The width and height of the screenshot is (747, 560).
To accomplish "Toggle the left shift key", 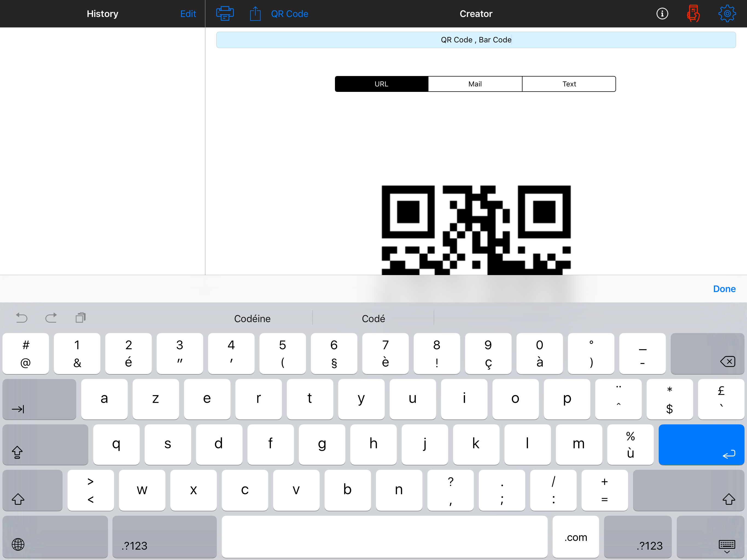I will coord(33,490).
